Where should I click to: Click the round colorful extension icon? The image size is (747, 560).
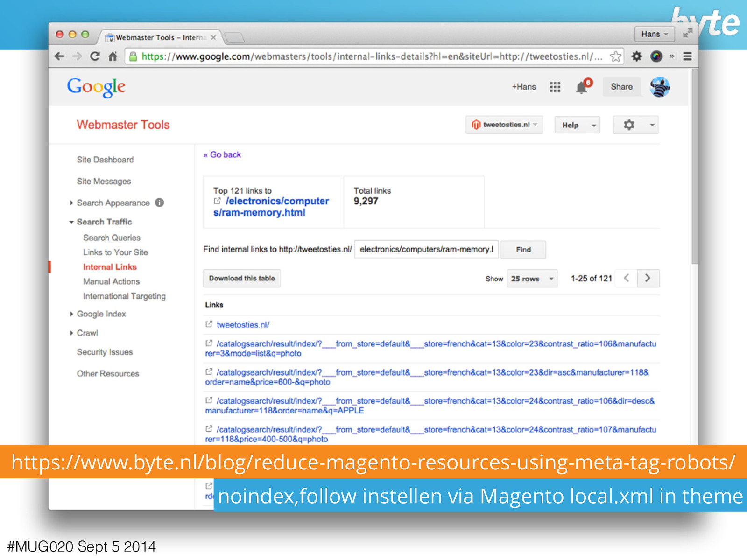point(656,56)
